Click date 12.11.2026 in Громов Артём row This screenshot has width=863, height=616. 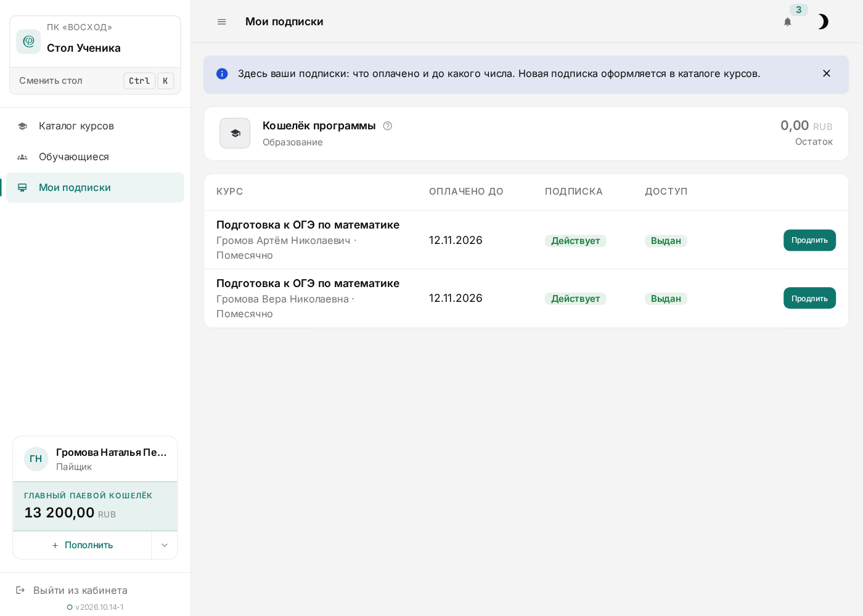pyautogui.click(x=456, y=240)
